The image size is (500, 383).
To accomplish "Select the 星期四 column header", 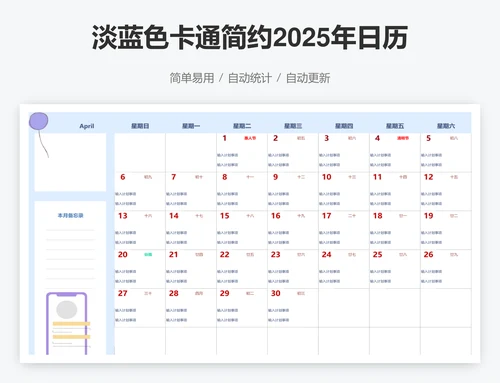I will (x=344, y=126).
